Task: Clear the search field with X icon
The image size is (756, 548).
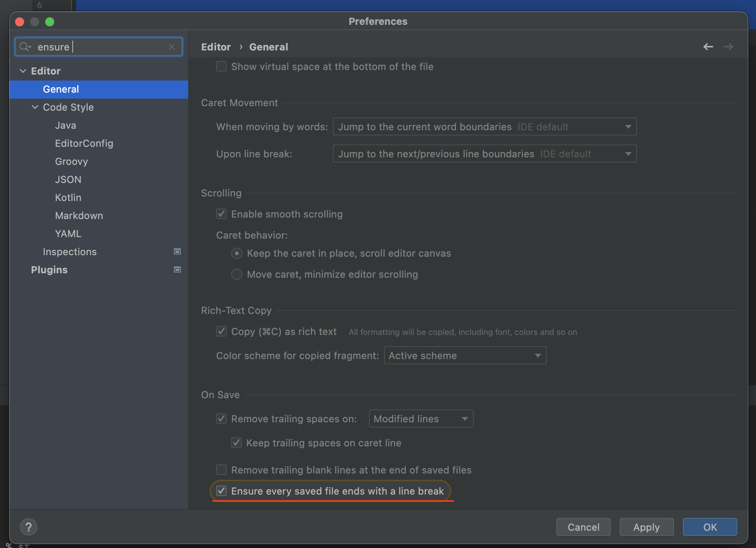Action: (x=172, y=47)
